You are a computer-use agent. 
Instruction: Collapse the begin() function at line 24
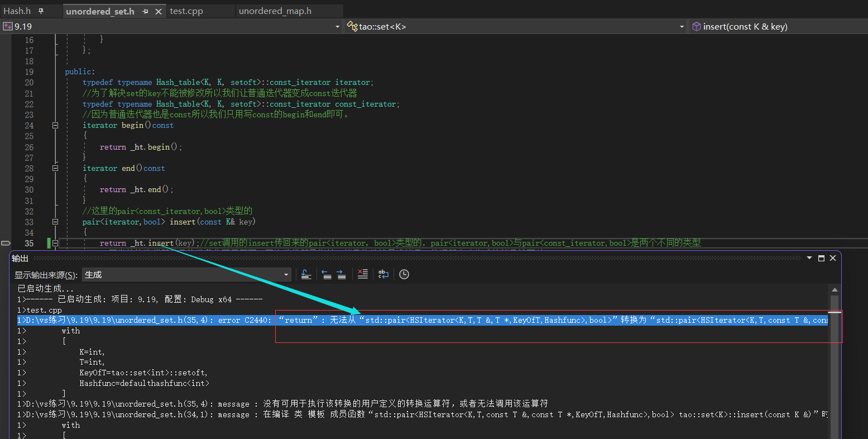55,126
